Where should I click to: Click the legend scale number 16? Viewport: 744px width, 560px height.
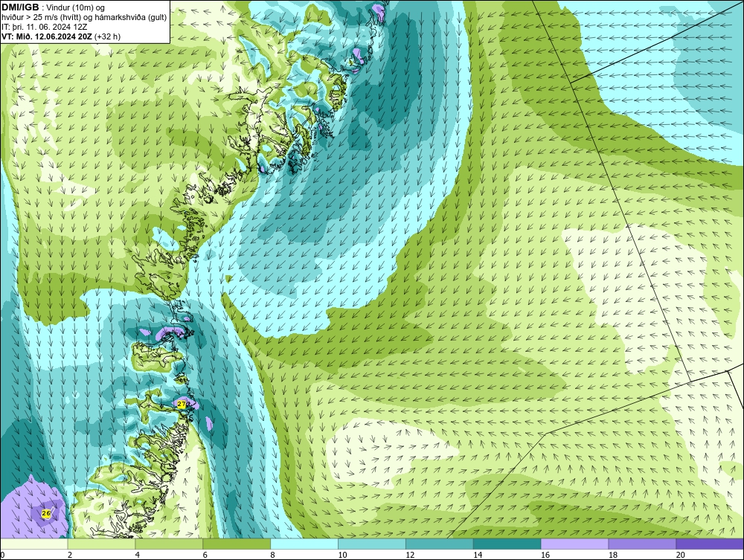[x=545, y=555]
